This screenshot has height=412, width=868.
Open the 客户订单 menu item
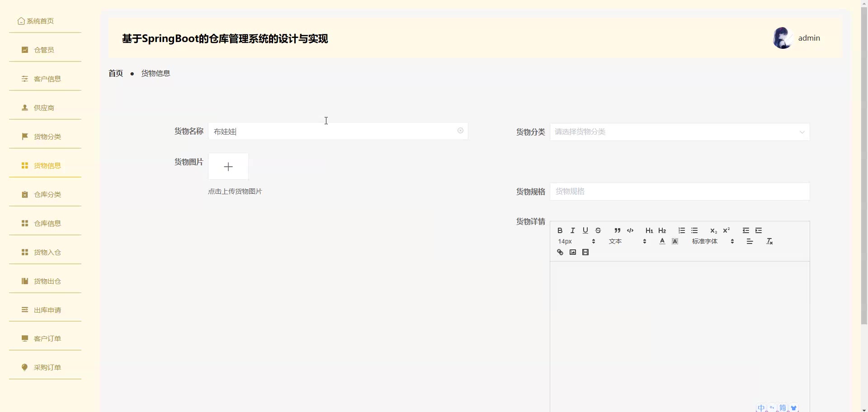[45, 338]
